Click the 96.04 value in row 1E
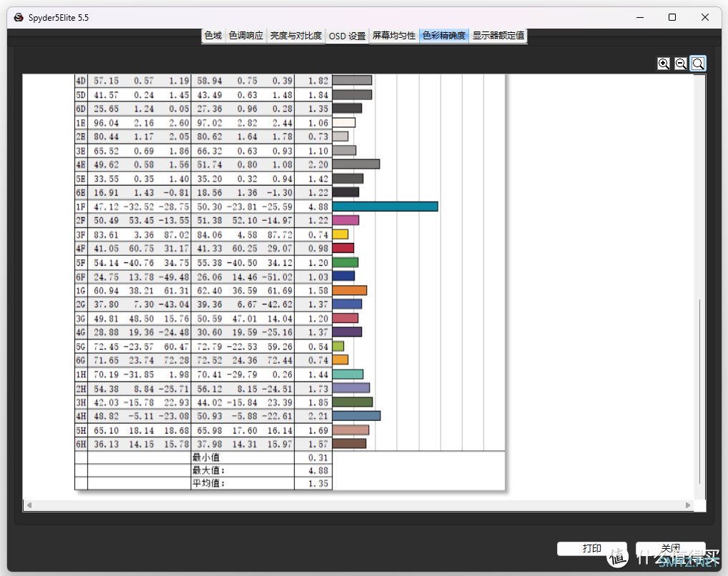 [106, 123]
